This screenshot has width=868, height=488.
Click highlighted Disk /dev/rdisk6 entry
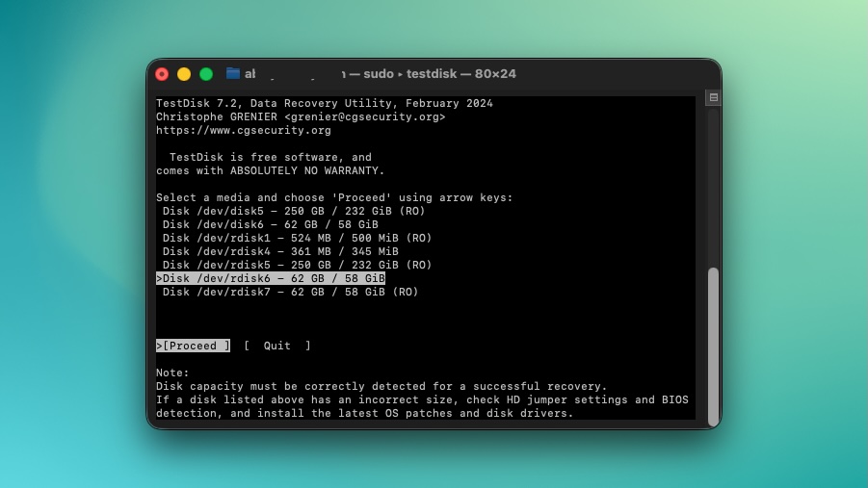[271, 278]
